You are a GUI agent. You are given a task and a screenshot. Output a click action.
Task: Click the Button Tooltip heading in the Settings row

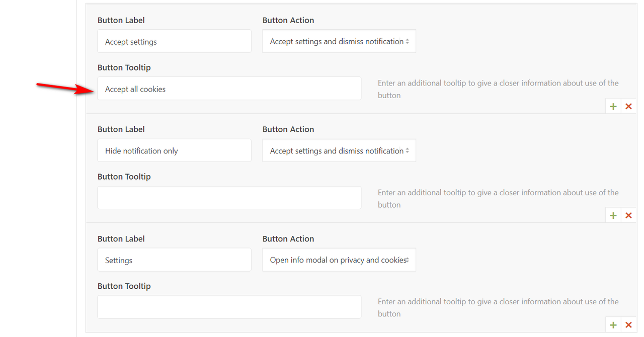click(x=124, y=286)
